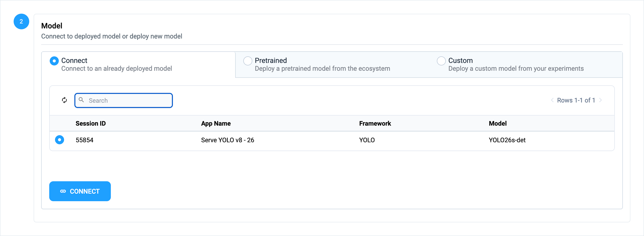Click the Session ID column header
This screenshot has width=644, height=236.
pos(91,124)
